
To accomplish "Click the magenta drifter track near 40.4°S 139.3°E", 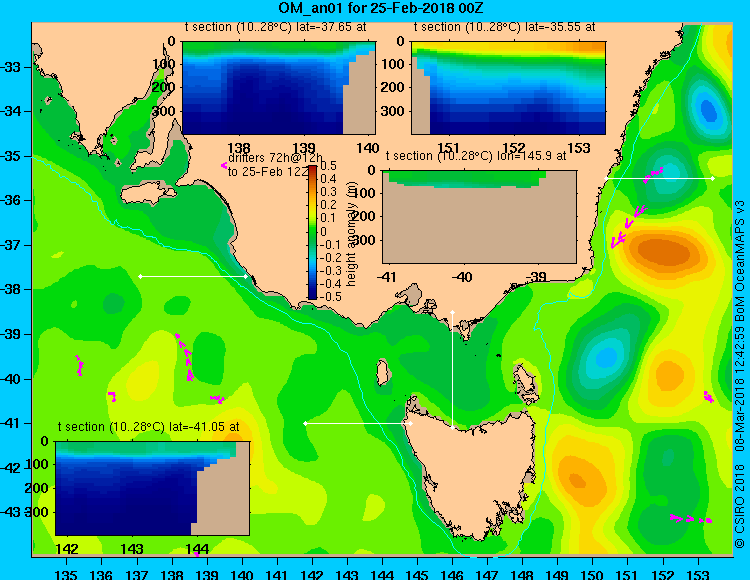I will pos(217,399).
